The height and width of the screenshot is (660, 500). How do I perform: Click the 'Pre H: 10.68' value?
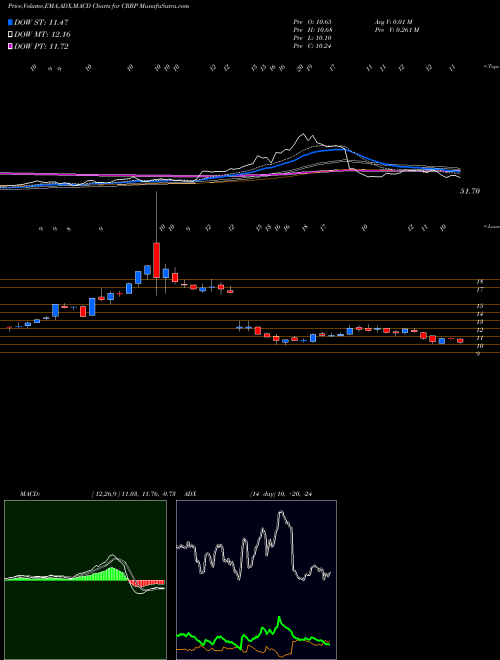[312, 29]
